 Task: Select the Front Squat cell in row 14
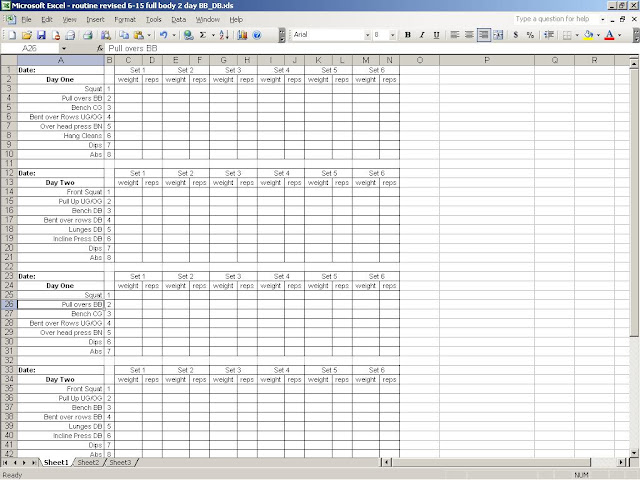tap(60, 192)
